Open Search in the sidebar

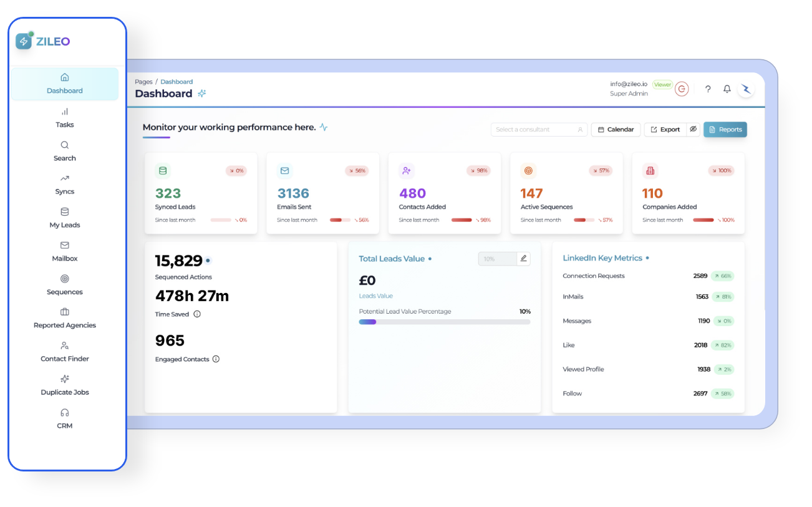[65, 152]
